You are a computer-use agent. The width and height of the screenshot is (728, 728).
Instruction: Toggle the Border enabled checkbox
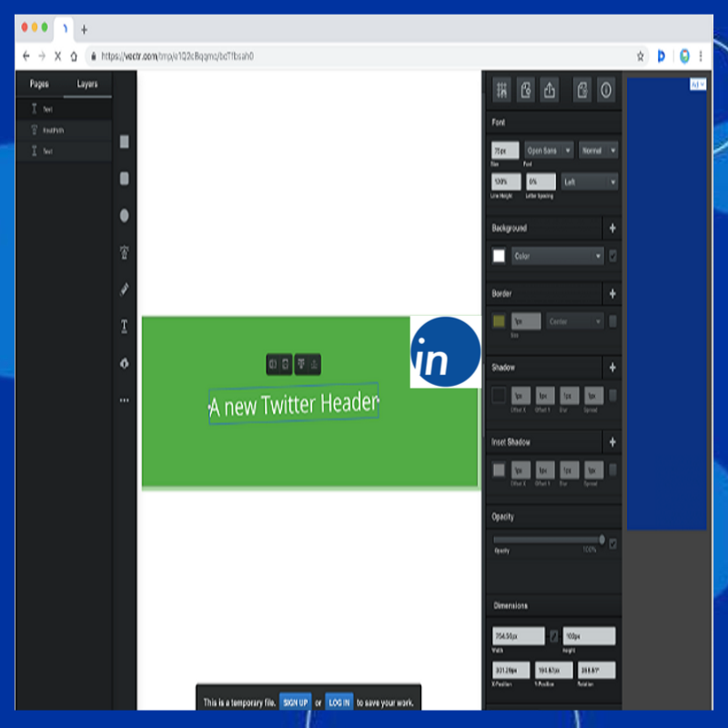[612, 321]
